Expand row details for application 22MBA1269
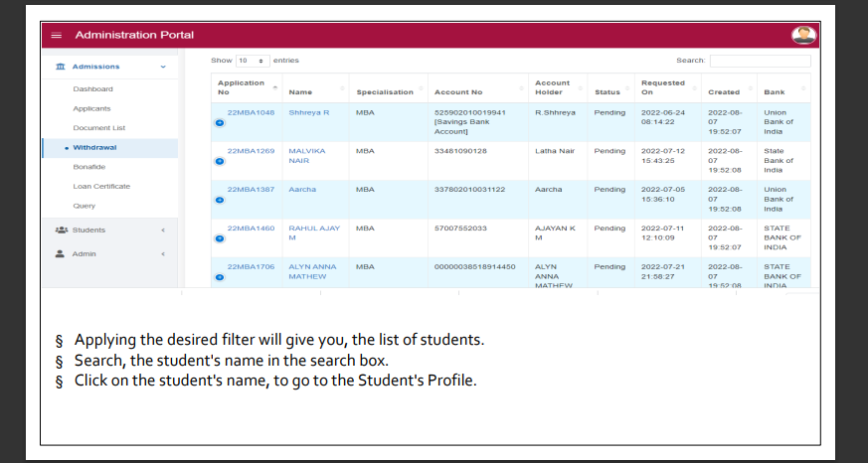Image resolution: width=868 pixels, height=463 pixels. (x=220, y=162)
